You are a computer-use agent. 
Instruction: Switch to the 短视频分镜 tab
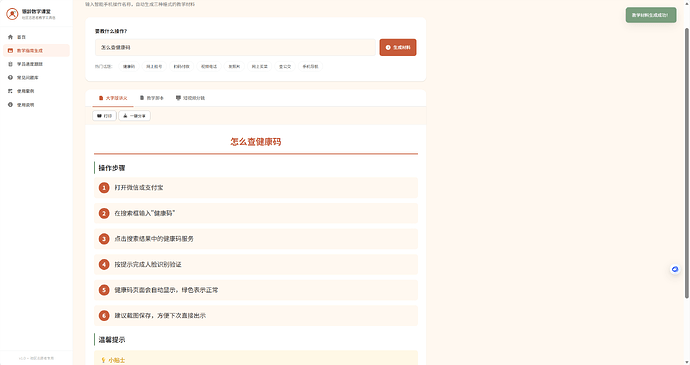click(190, 98)
